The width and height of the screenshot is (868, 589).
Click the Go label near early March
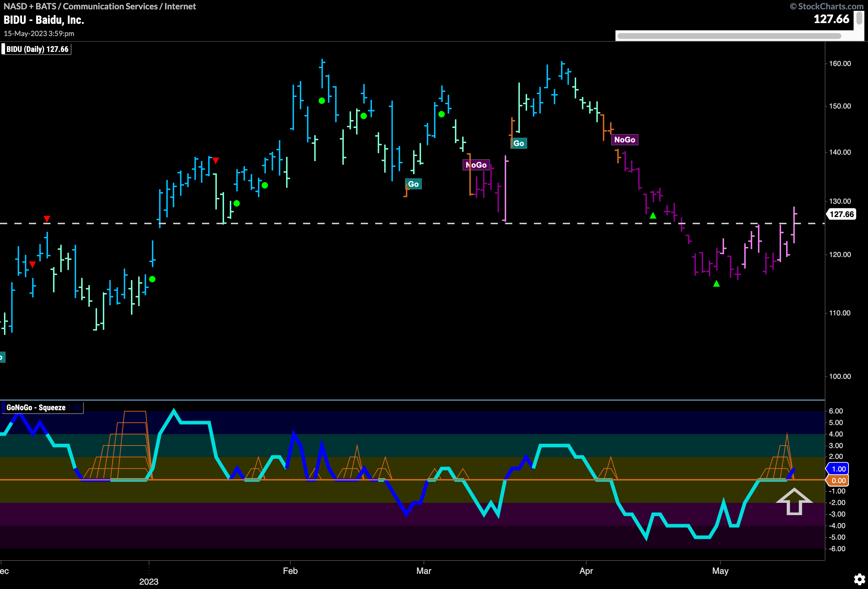click(413, 184)
